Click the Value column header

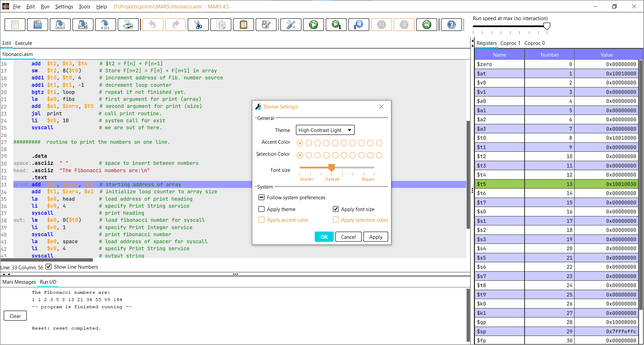606,55
